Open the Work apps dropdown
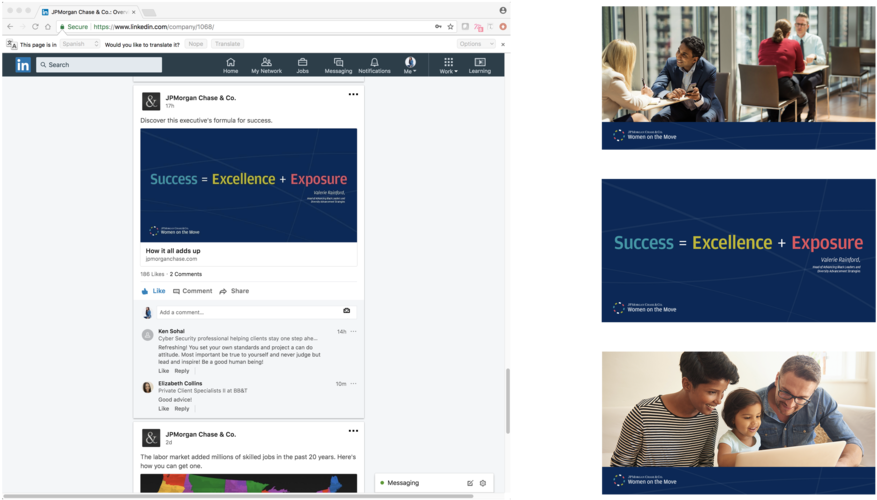 coord(448,66)
